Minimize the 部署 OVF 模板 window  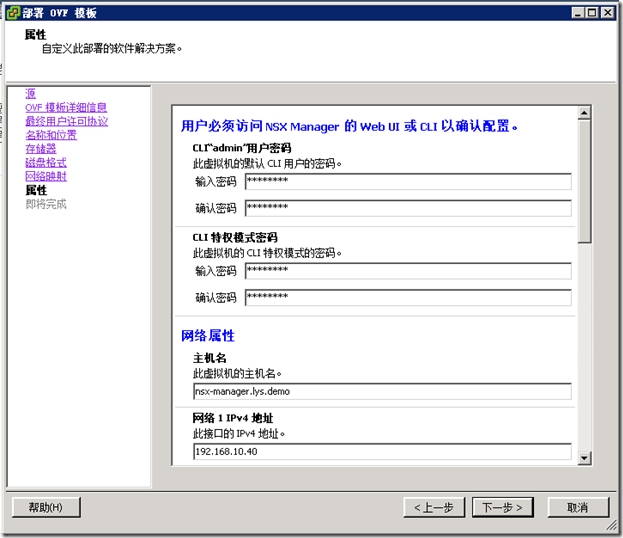pos(578,13)
